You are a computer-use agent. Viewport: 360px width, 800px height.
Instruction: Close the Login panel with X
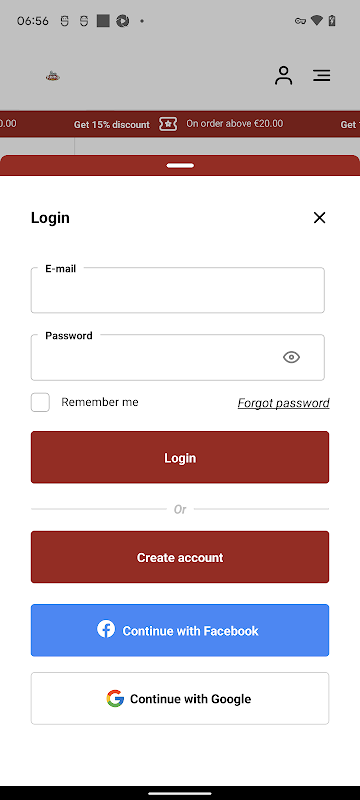coord(319,218)
